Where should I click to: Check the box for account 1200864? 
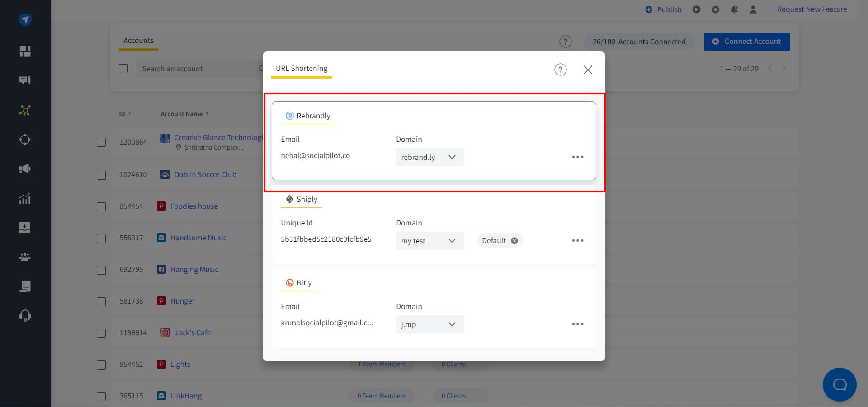(x=101, y=142)
